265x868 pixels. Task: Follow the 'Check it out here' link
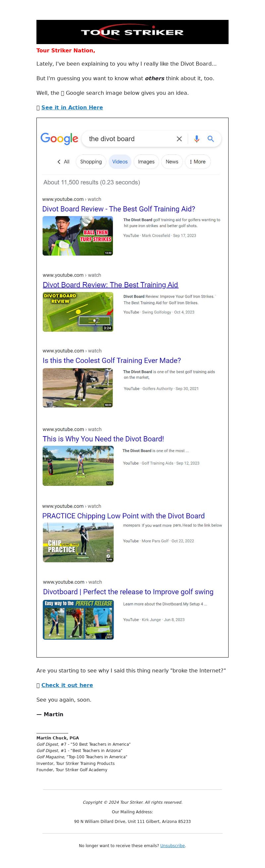(67, 685)
